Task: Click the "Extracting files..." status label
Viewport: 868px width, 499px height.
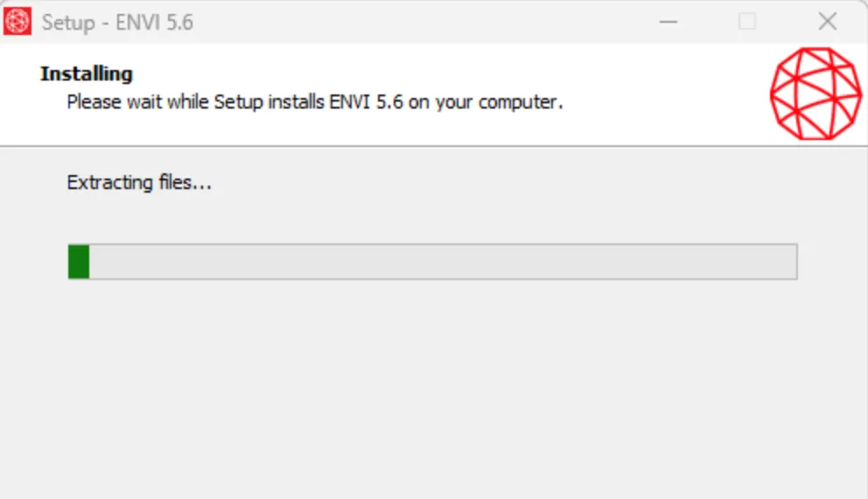Action: point(139,183)
